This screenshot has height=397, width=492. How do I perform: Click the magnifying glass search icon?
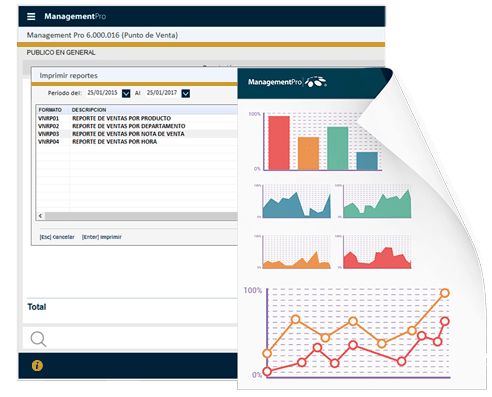[x=38, y=339]
